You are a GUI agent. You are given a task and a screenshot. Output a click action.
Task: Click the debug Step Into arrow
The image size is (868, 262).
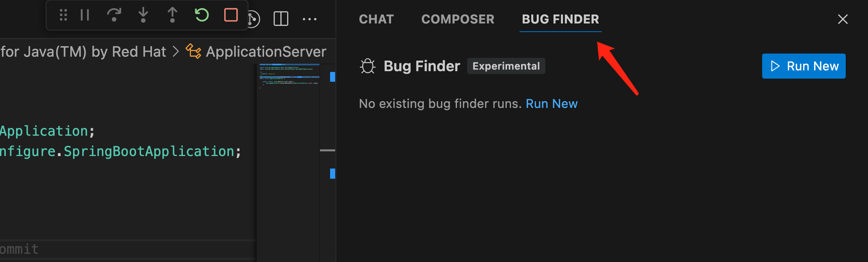click(143, 15)
